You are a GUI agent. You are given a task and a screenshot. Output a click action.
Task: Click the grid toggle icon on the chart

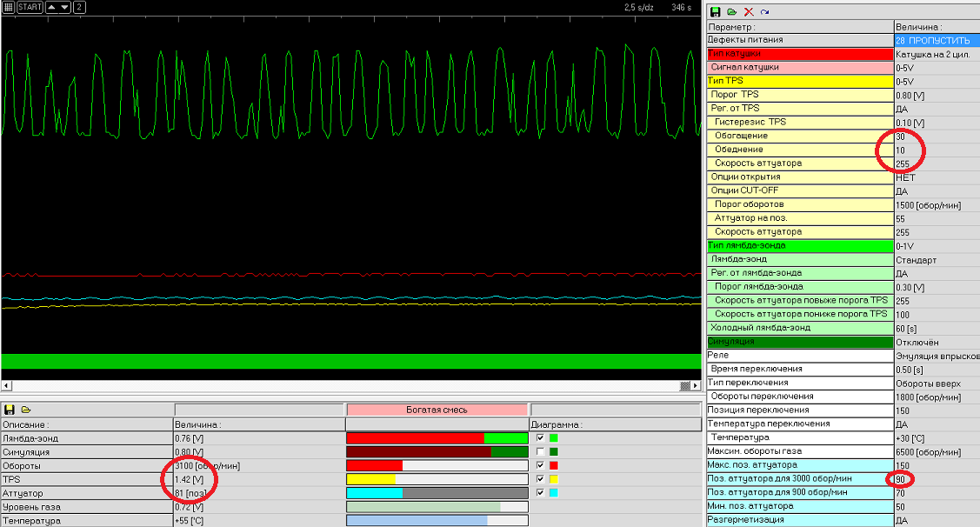click(8, 7)
